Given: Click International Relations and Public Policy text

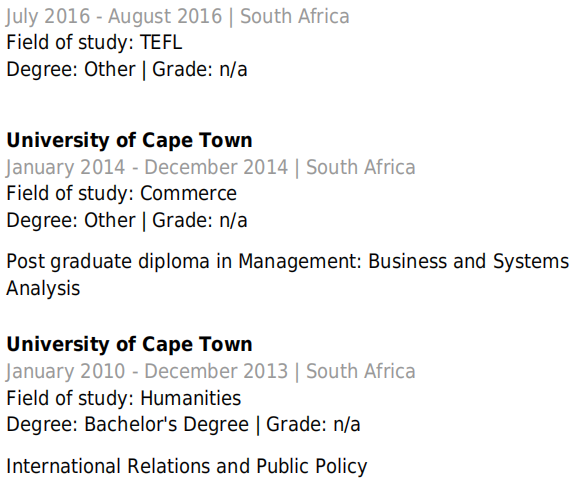Looking at the screenshot, I should (187, 466).
